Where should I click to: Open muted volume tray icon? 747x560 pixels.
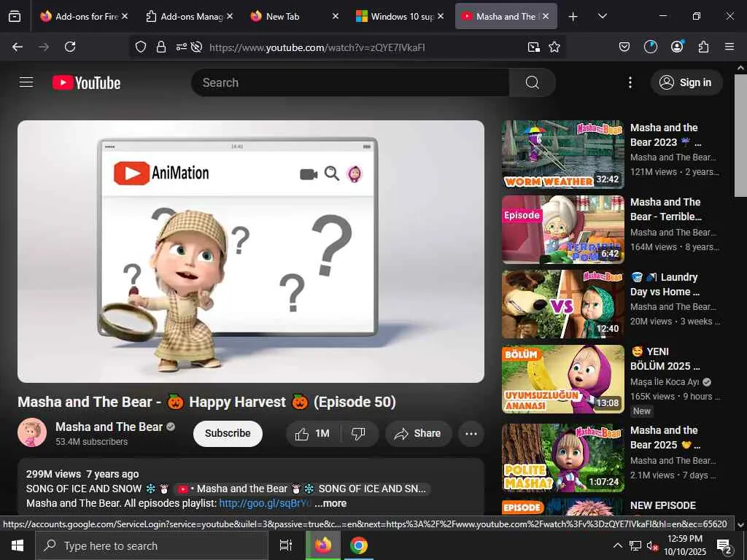(652, 546)
